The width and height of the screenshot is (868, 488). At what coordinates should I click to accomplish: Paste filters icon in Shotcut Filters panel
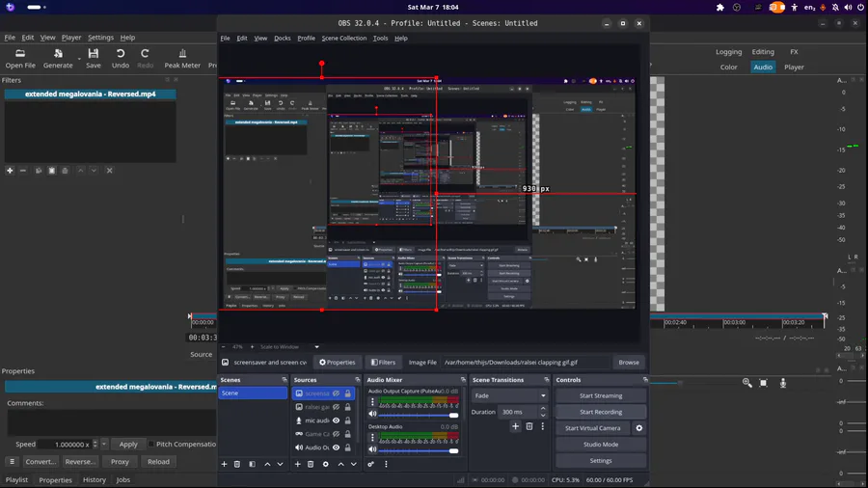(51, 171)
